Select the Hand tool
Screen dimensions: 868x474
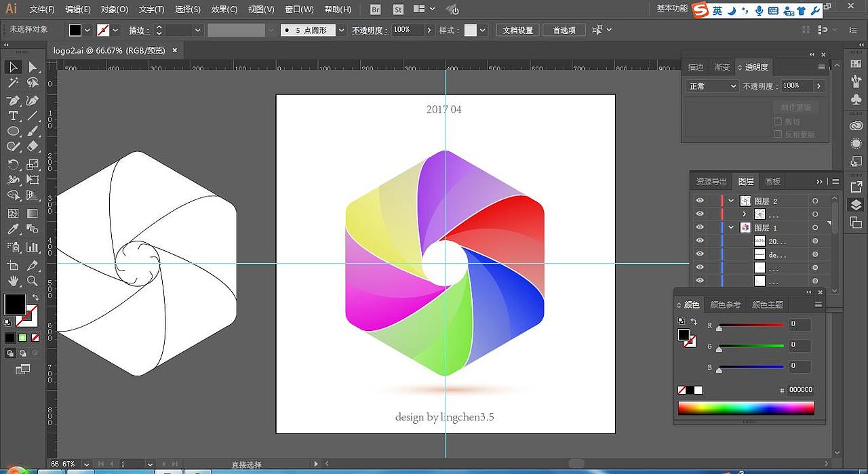point(13,281)
